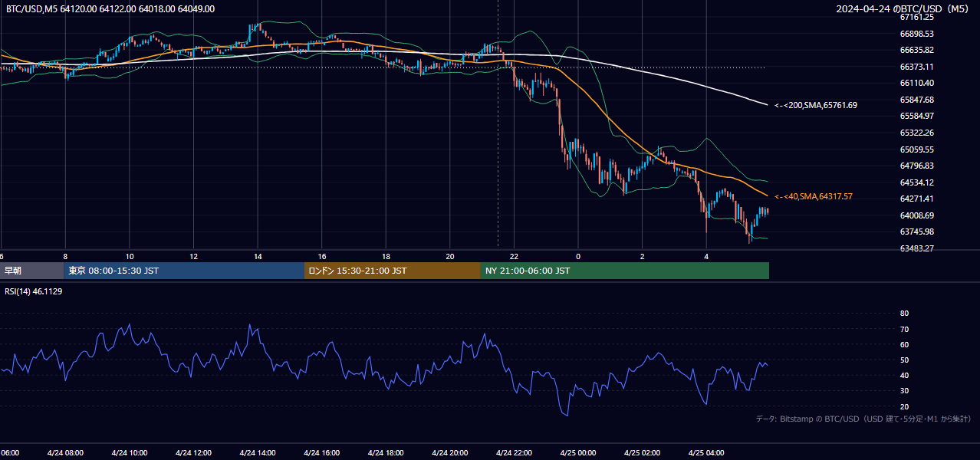Screen dimensions: 980x460
Task: Click price axis value 65059.55
Action: click(x=917, y=149)
